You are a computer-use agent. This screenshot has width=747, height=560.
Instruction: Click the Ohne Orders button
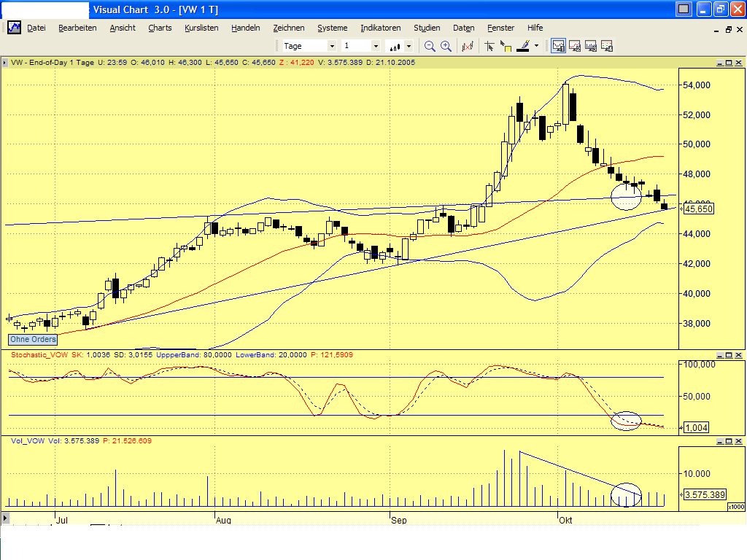[x=32, y=340]
